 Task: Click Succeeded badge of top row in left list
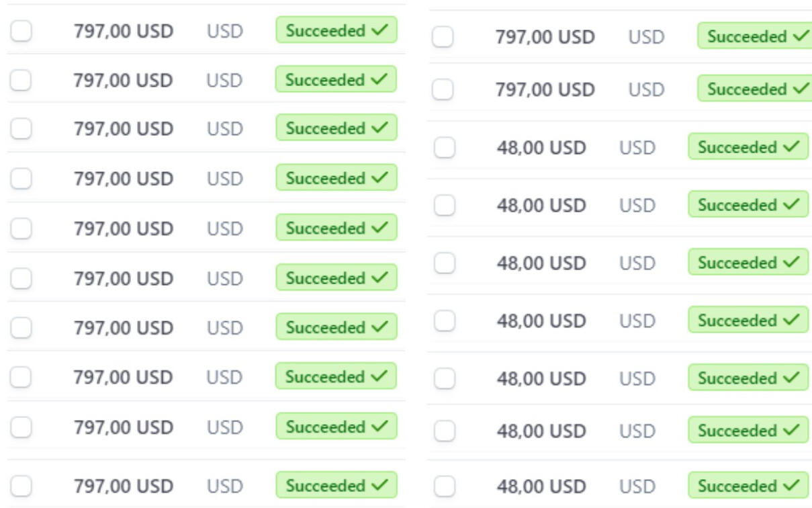tap(336, 31)
